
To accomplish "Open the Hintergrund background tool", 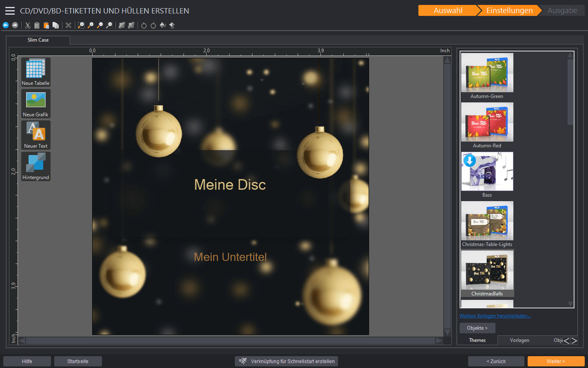I will click(35, 166).
